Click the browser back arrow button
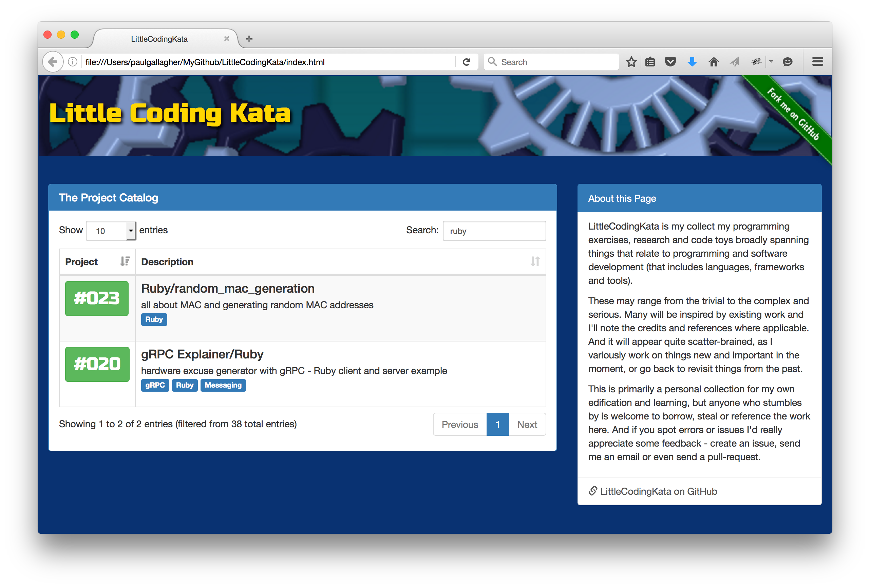Screen dimensions: 870x588 coord(53,62)
